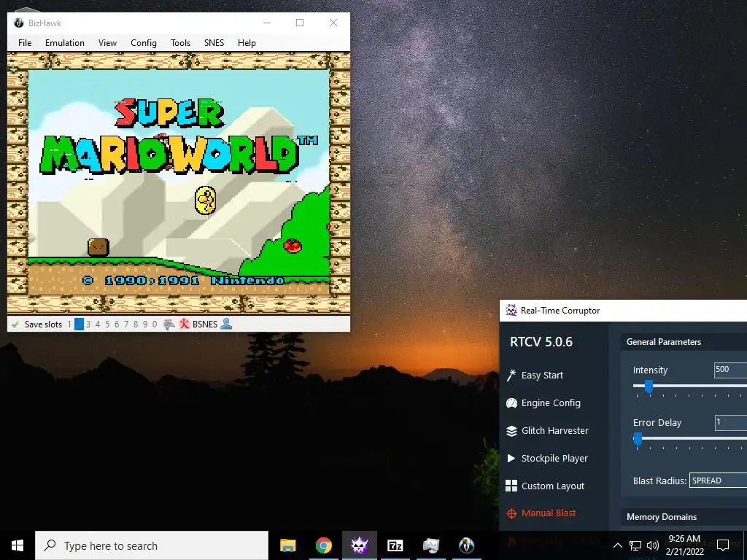Image resolution: width=747 pixels, height=560 pixels.
Task: Open the Blast Radius SPREAD dropdown
Action: pyautogui.click(x=718, y=481)
